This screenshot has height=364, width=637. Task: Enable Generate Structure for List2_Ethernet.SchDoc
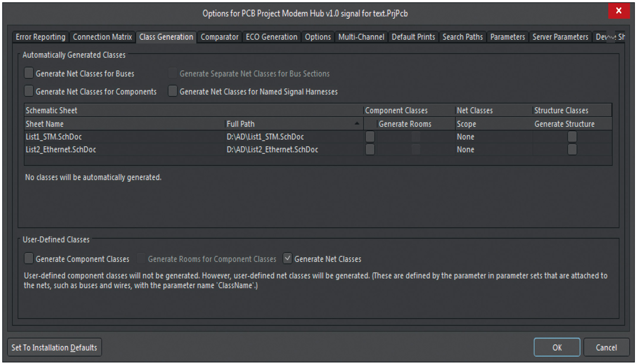point(572,149)
